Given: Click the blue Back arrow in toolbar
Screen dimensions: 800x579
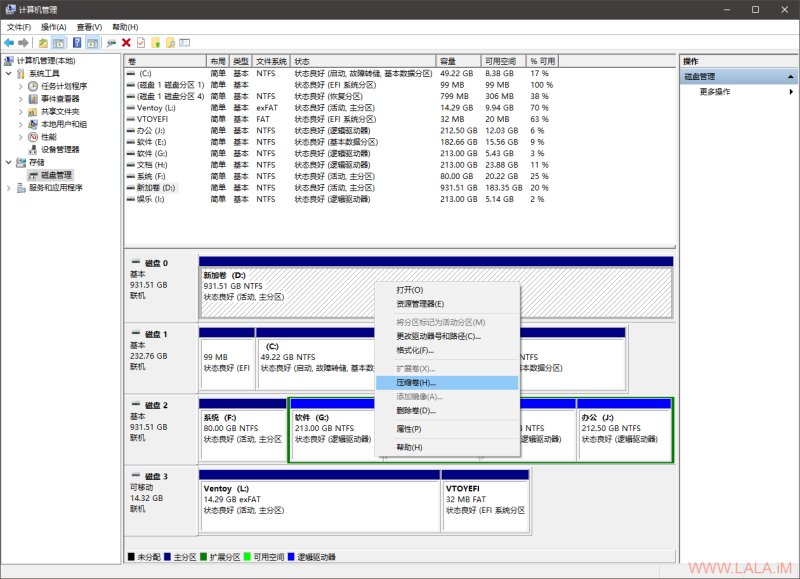Looking at the screenshot, I should (9, 43).
